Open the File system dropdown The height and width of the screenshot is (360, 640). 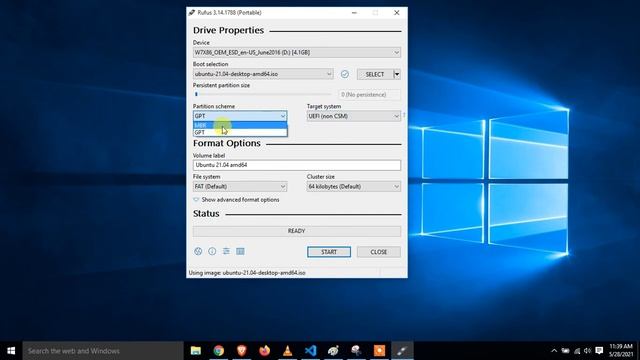point(240,187)
